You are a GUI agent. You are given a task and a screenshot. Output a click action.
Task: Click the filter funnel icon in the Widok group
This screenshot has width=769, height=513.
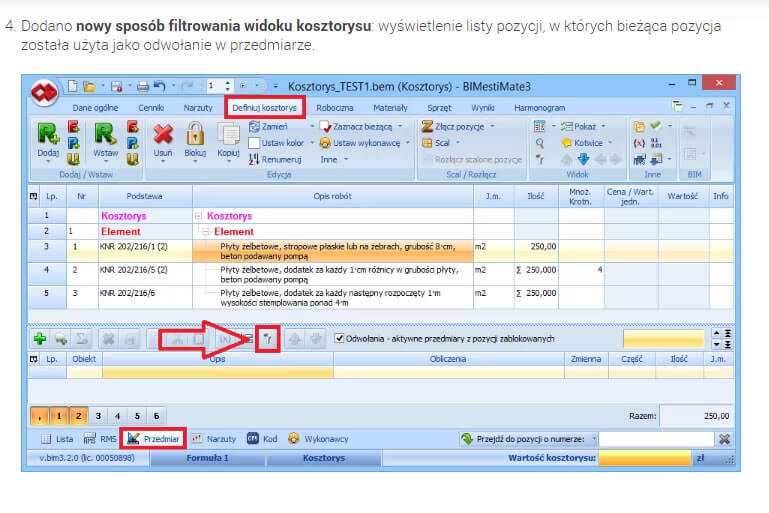tap(540, 159)
